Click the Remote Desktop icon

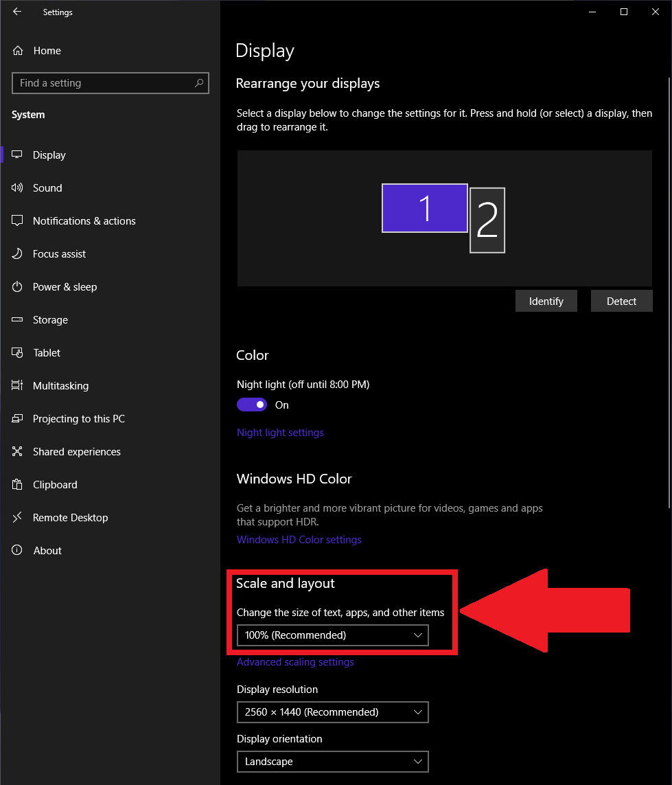pyautogui.click(x=17, y=517)
